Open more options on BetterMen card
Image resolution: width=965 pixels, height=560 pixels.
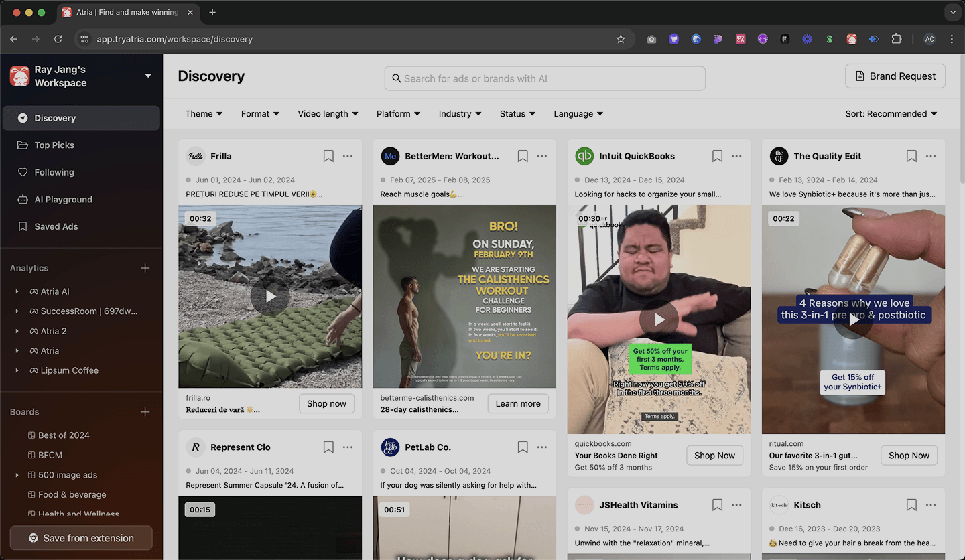pos(542,156)
